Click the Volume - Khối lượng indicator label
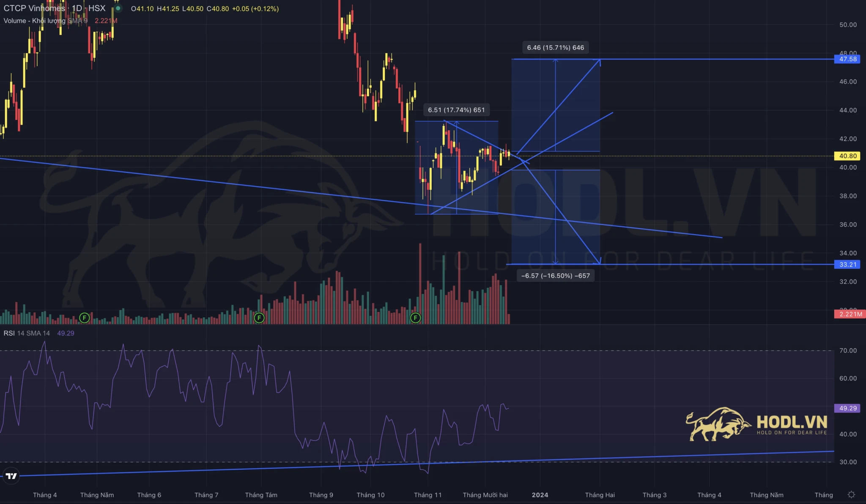This screenshot has height=504, width=866. [x=35, y=21]
